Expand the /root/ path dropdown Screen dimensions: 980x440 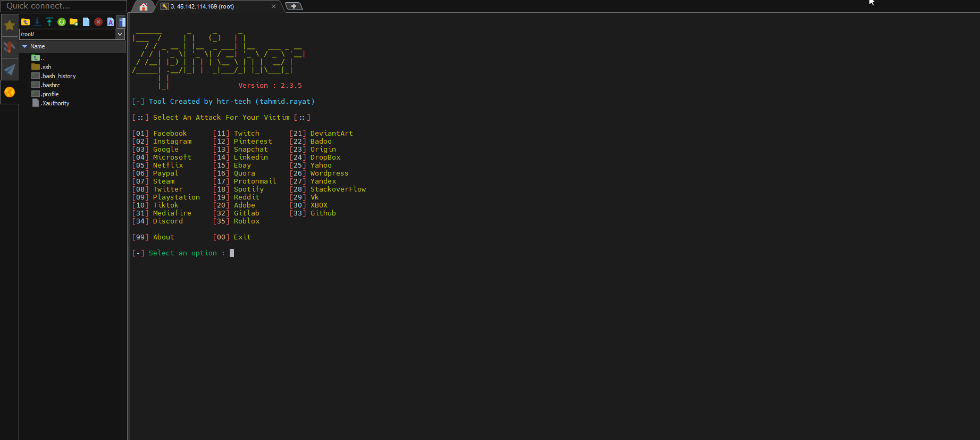point(120,34)
